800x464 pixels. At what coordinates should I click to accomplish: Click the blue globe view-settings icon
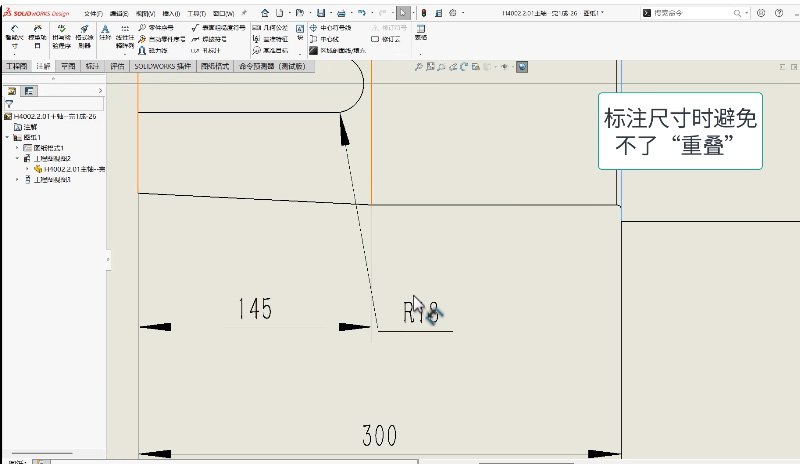pyautogui.click(x=522, y=67)
